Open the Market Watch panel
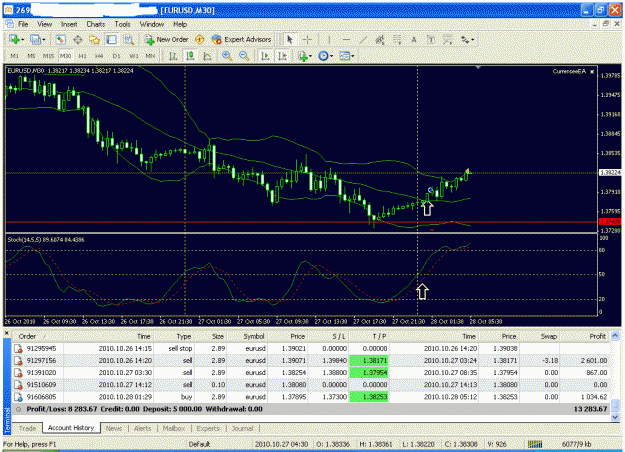The image size is (625, 452). pyautogui.click(x=60, y=39)
